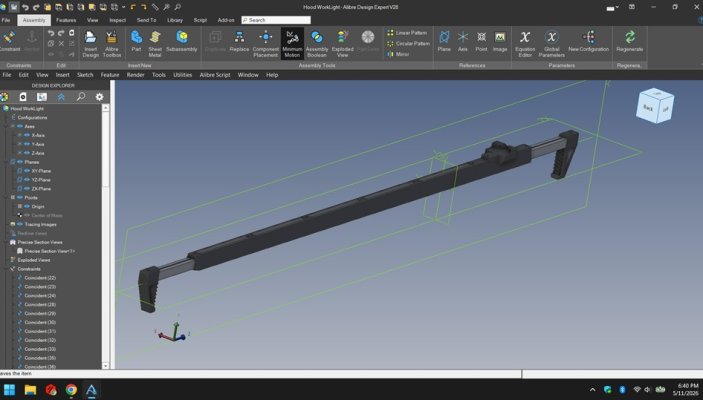Screen dimensions: 703x400
Task: Collapse the Planes tree node
Action: click(x=6, y=162)
